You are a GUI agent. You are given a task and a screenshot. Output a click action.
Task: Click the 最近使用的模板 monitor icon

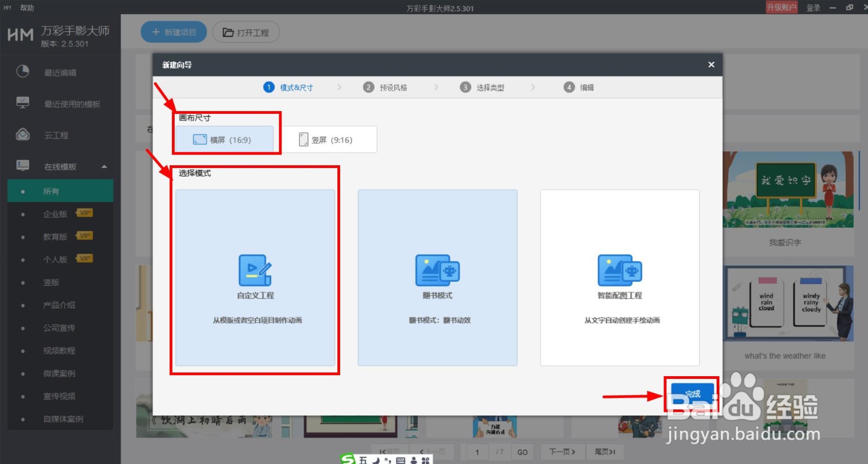click(23, 102)
